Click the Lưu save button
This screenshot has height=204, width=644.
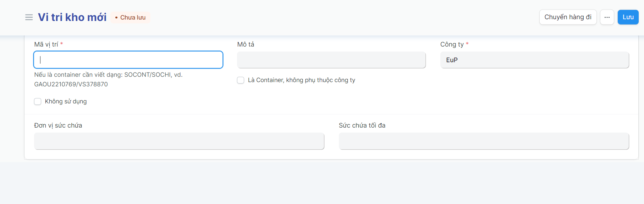[x=628, y=17]
